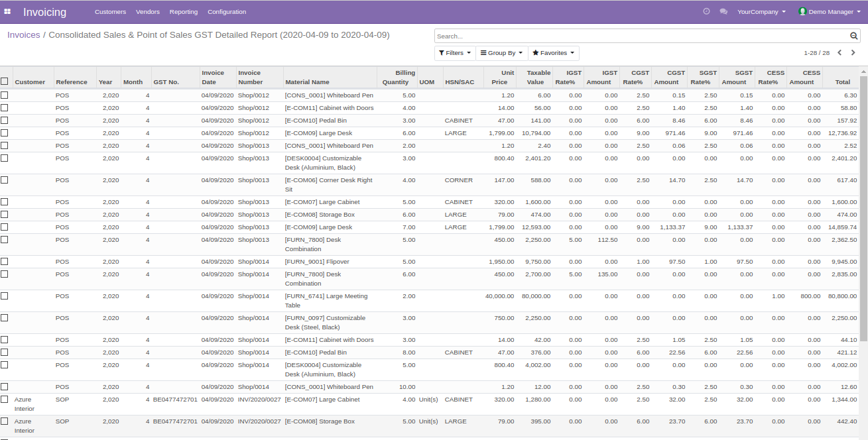The image size is (868, 440).
Task: Open the Reporting menu
Action: 184,11
